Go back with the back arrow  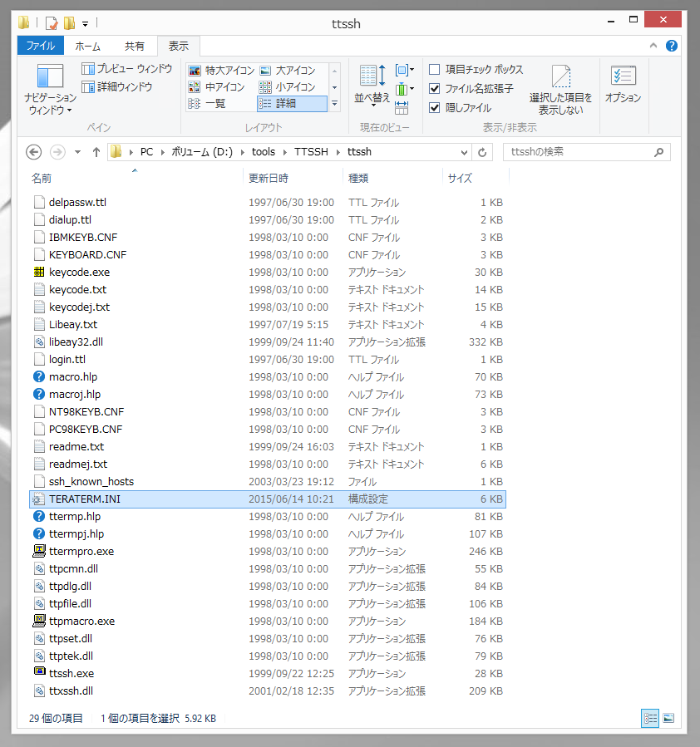33,152
